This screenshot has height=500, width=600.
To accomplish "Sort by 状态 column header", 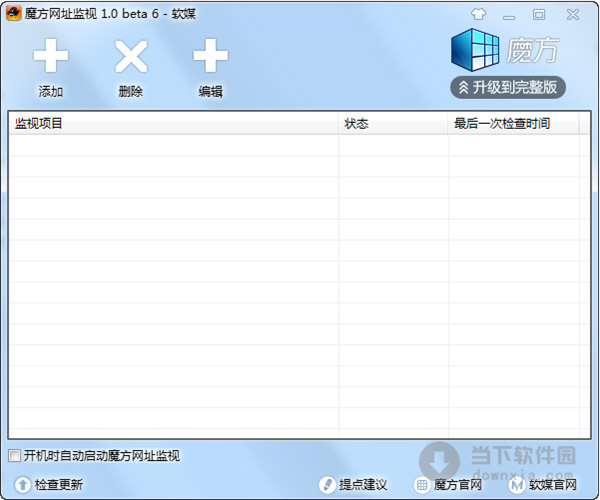I will pyautogui.click(x=393, y=124).
